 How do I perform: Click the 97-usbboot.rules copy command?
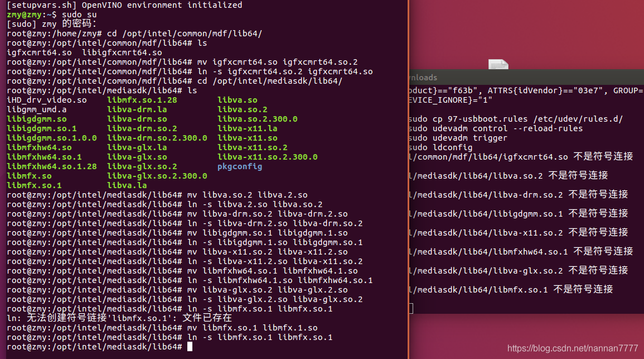tap(515, 119)
